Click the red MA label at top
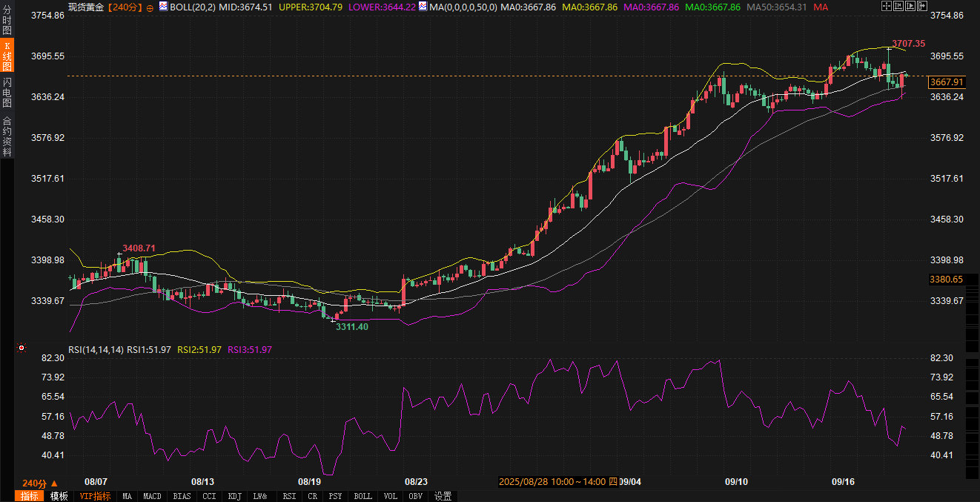Viewport: 980px width, 502px height. (821, 7)
